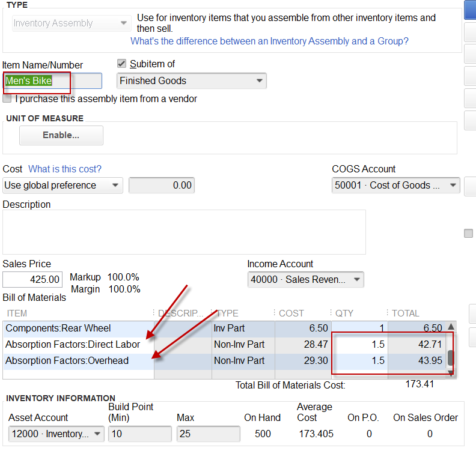Open the What is this cost link
This screenshot has height=460, width=476.
[x=65, y=169]
